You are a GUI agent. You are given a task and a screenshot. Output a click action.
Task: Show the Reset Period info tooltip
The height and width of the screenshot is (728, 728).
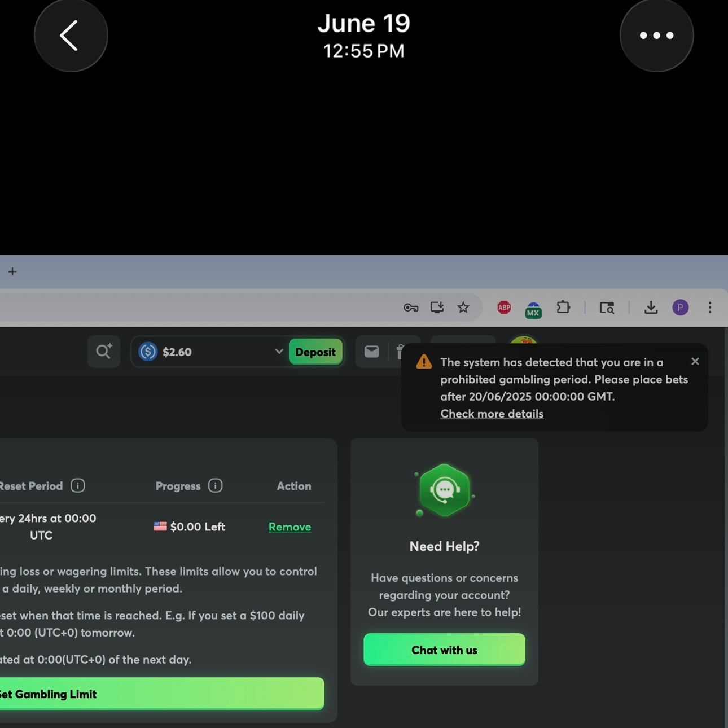[x=78, y=486]
